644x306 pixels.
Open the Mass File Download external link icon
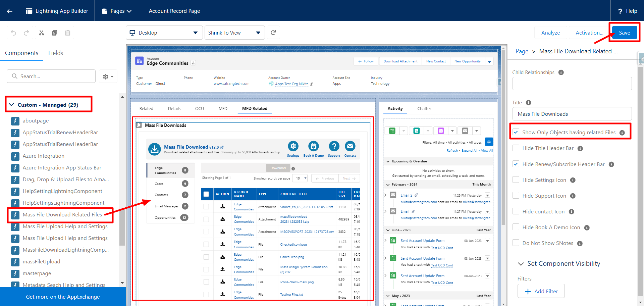(x=222, y=147)
